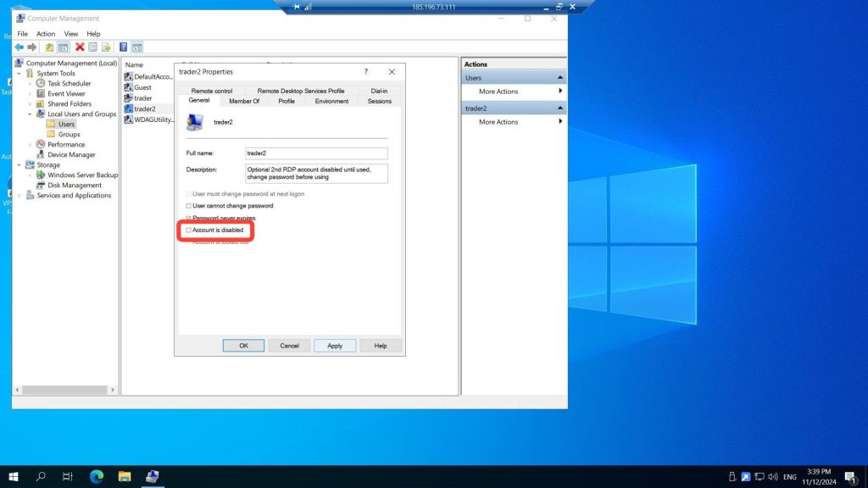Image resolution: width=868 pixels, height=488 pixels.
Task: Open File Explorer from the taskbar
Action: tap(124, 477)
